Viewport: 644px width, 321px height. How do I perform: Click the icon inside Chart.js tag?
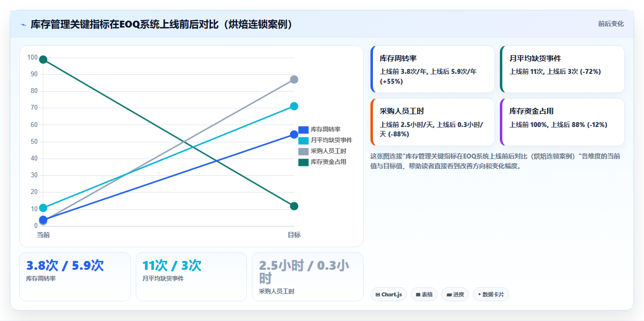(x=377, y=295)
